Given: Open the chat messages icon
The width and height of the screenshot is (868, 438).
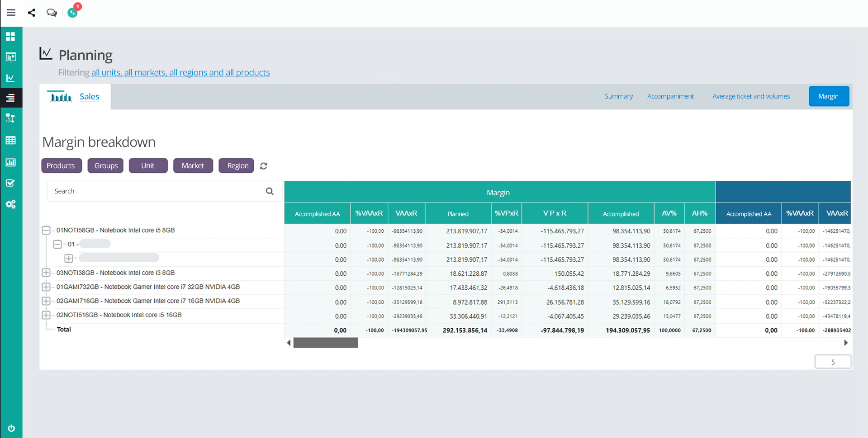Looking at the screenshot, I should coord(52,13).
